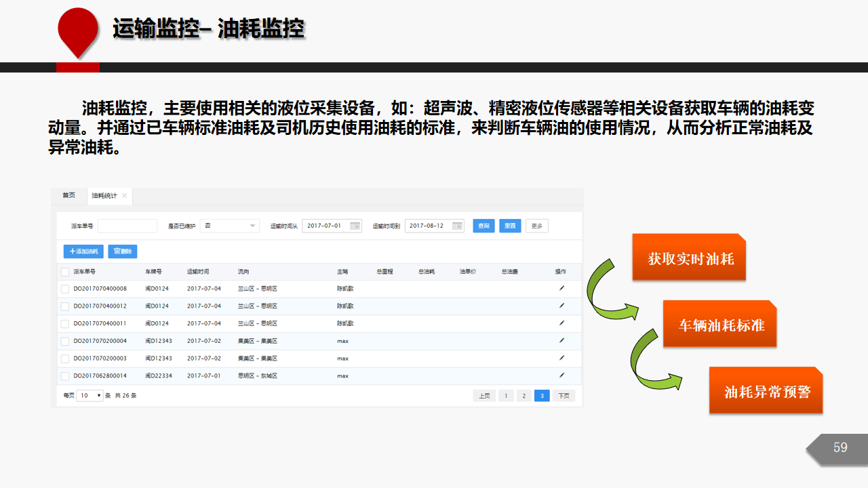The width and height of the screenshot is (868, 488).
Task: Check the box for DO2017070200003
Action: (65, 359)
